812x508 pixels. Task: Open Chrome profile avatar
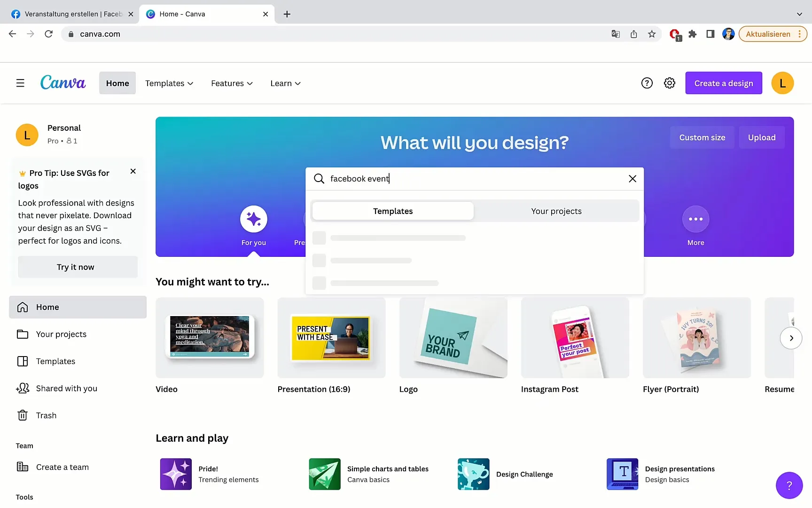point(728,34)
